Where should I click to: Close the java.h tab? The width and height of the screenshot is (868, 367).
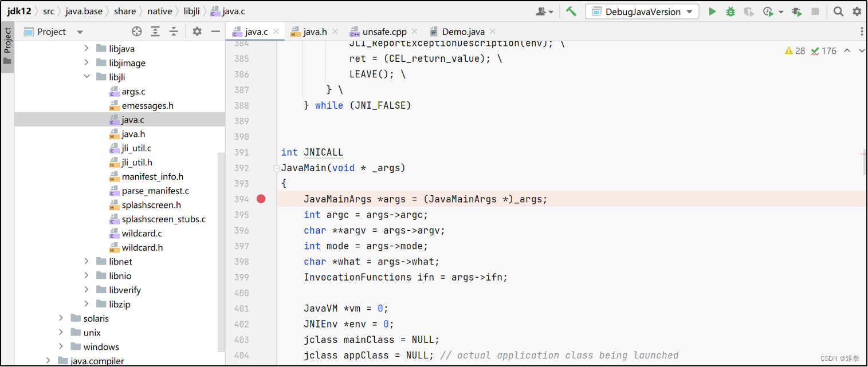tap(335, 31)
